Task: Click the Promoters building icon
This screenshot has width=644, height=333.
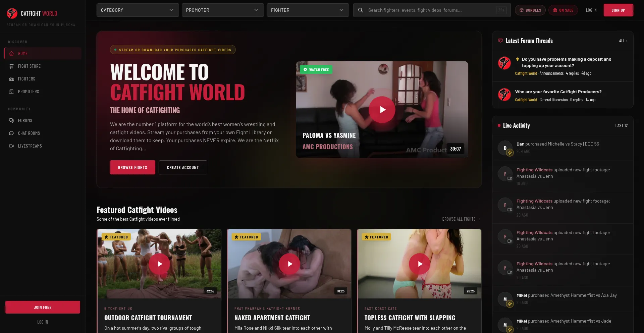Action: pyautogui.click(x=11, y=92)
